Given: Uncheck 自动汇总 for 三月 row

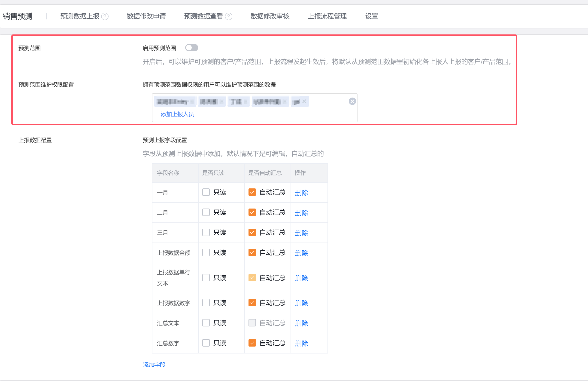Looking at the screenshot, I should pyautogui.click(x=252, y=232).
